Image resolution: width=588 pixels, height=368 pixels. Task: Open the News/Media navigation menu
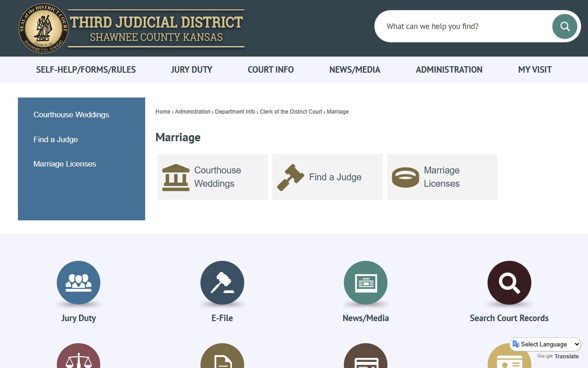click(x=355, y=69)
